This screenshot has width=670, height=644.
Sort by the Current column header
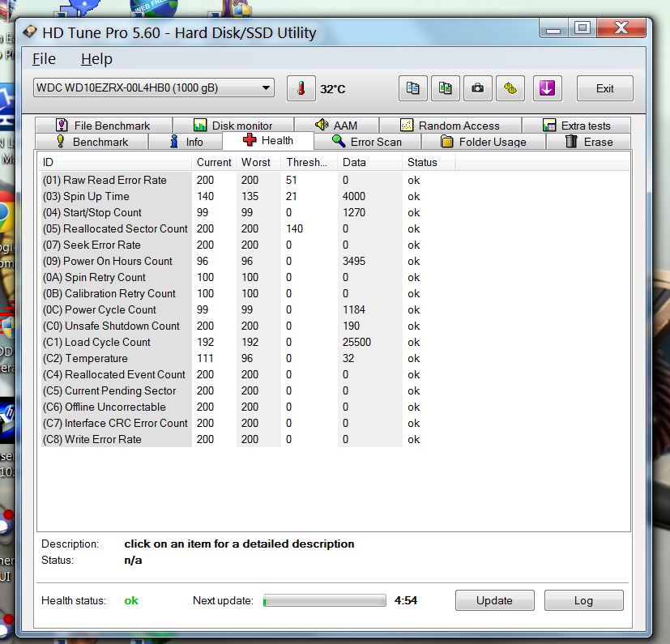(x=214, y=162)
